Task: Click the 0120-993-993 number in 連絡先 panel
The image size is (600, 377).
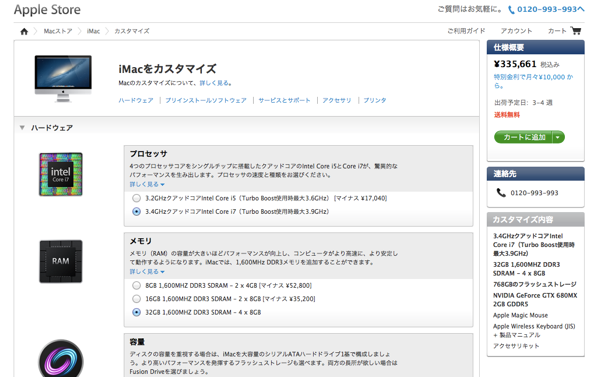Action: [x=535, y=193]
